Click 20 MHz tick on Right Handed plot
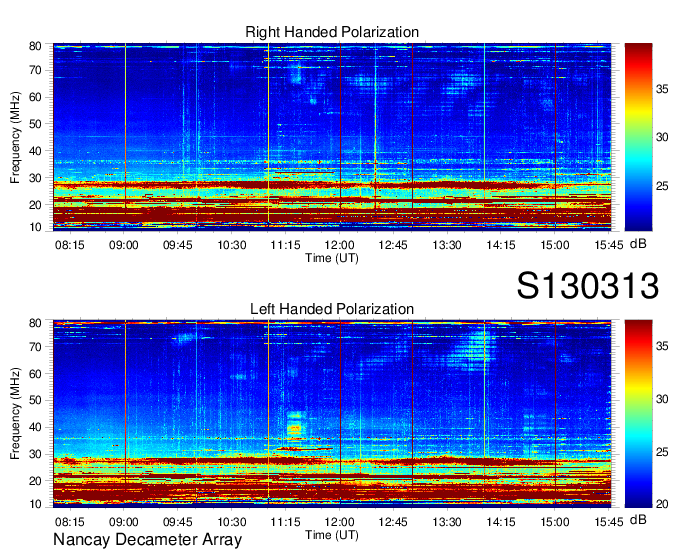 click(x=35, y=205)
